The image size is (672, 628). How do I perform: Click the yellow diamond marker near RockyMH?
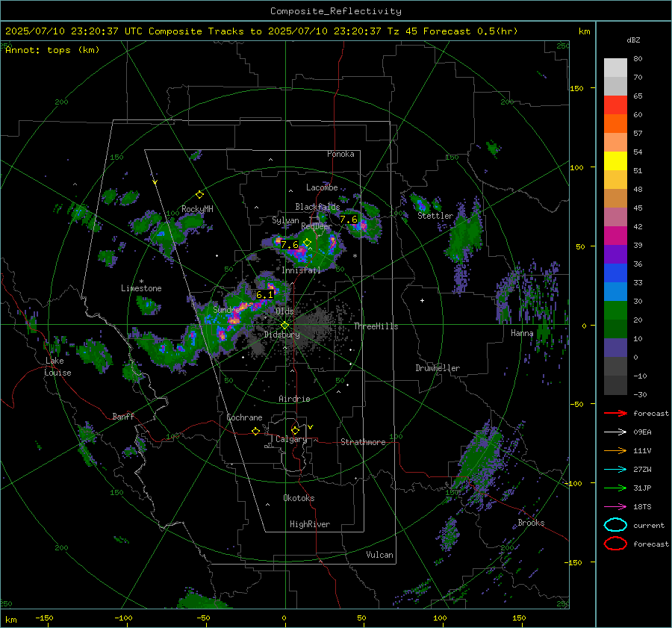click(x=199, y=195)
